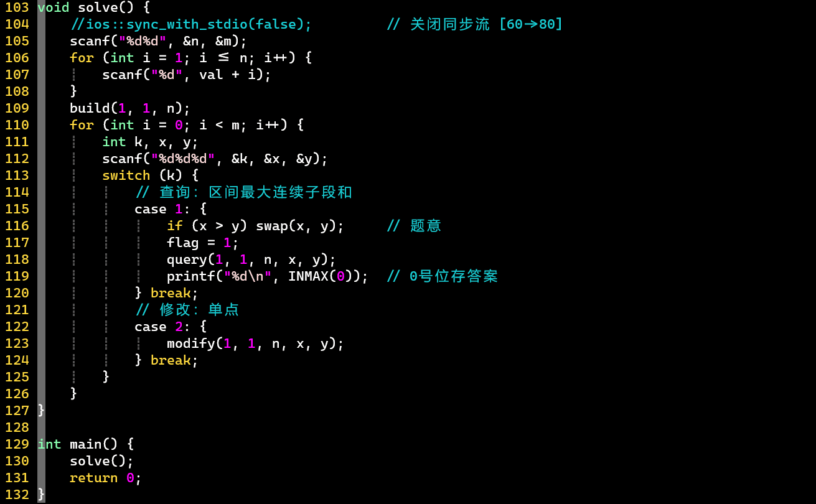The height and width of the screenshot is (504, 816).
Task: Click line number 104 in the gutter
Action: click(x=17, y=24)
